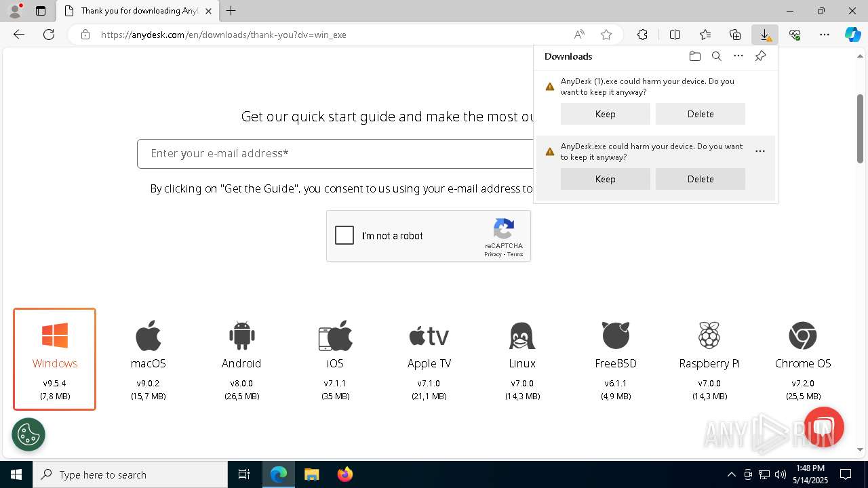Keep AnyDesk.exe download
This screenshot has width=868, height=488.
(606, 179)
